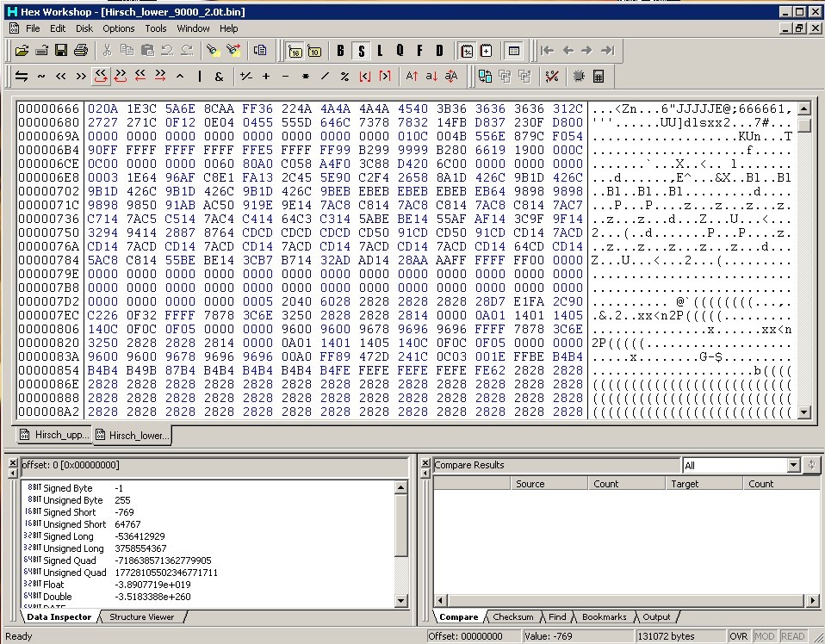Click the shift right (>>) operation icon
Viewport: 825px width, 644px height.
tap(80, 77)
